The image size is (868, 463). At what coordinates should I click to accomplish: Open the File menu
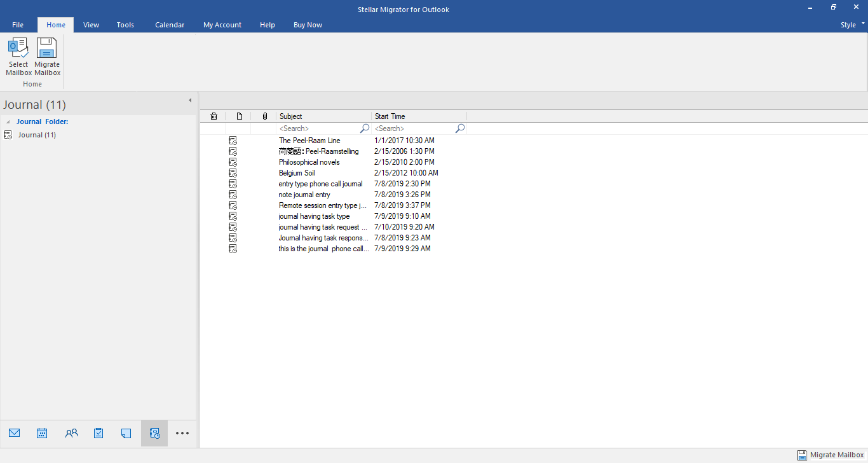[x=18, y=25]
